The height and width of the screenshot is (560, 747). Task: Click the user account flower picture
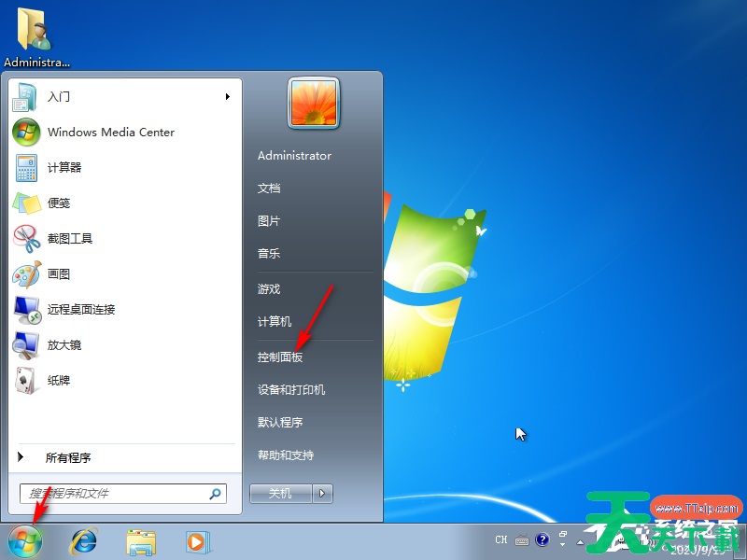click(314, 103)
